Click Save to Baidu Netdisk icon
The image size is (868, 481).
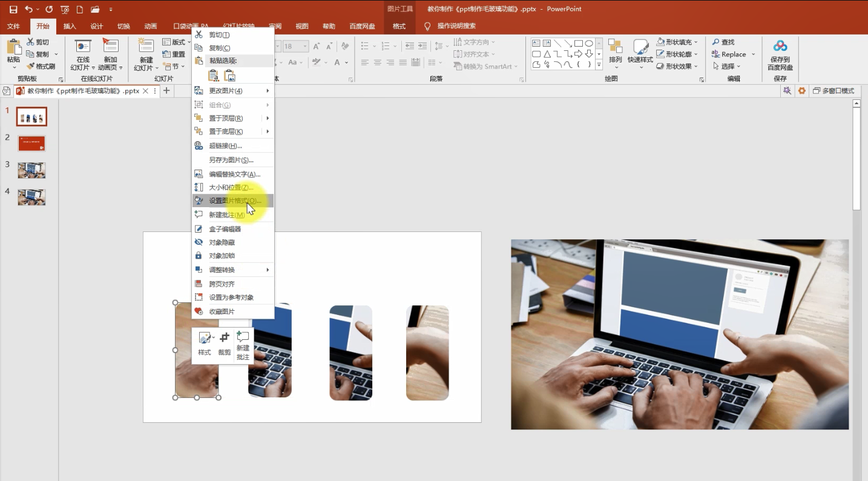(780, 55)
